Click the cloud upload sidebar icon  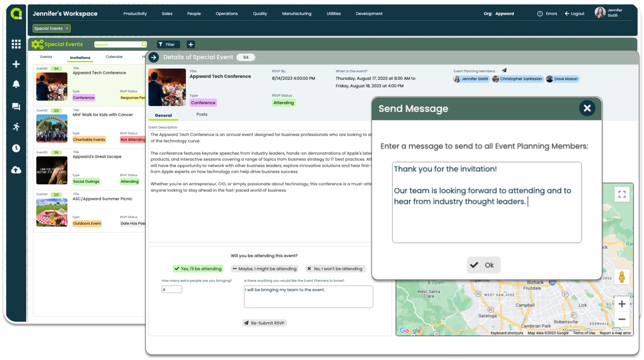16,170
